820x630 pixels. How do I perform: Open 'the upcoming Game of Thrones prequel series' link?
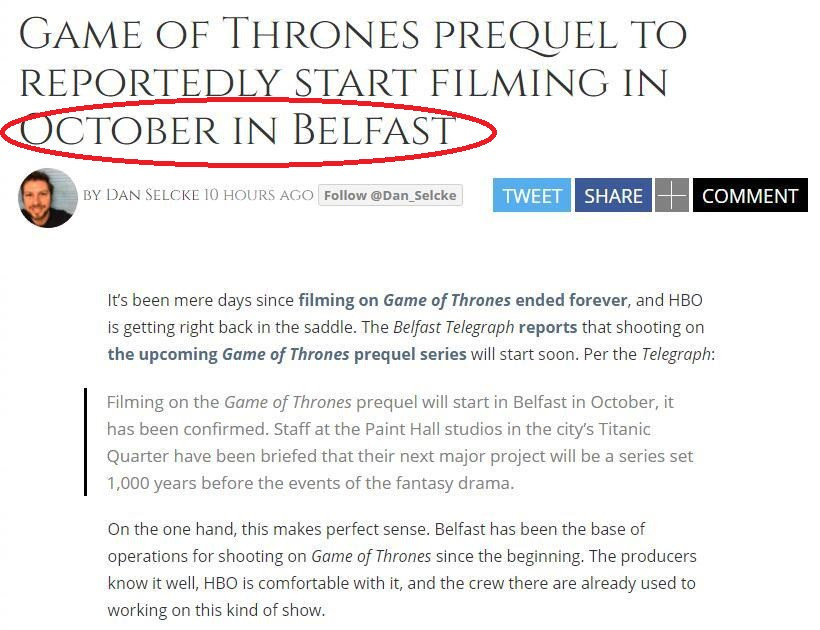coord(287,354)
